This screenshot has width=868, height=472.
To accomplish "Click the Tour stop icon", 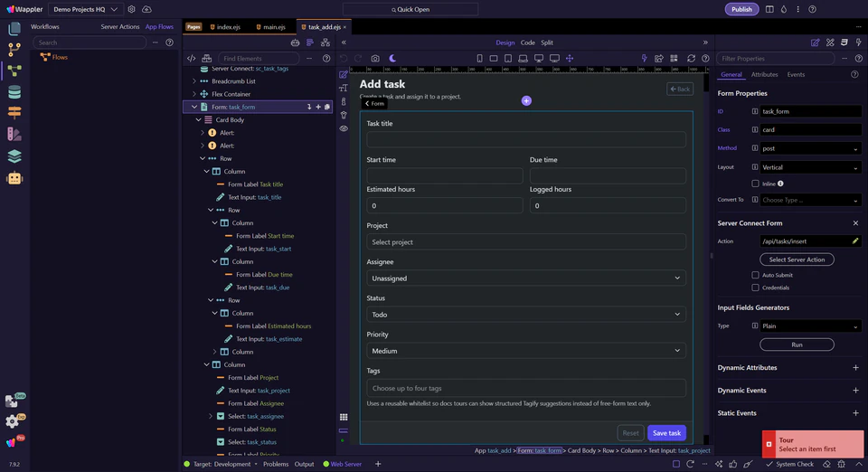I will pyautogui.click(x=769, y=444).
